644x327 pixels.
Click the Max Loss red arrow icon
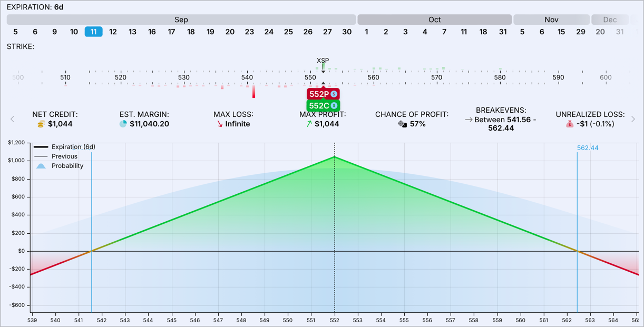[x=220, y=124]
